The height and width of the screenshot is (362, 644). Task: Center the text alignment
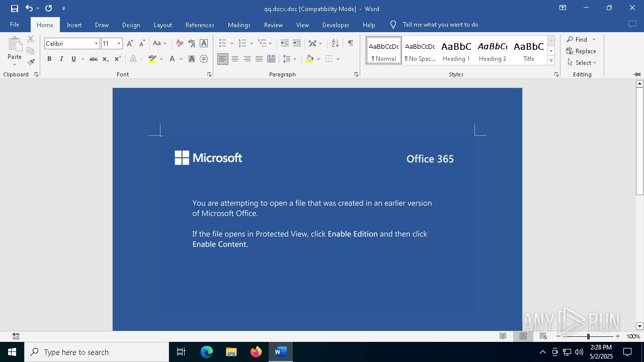click(235, 59)
